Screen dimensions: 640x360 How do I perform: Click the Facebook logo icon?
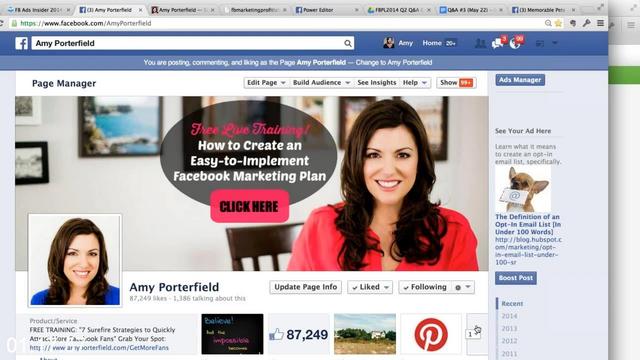[21, 43]
